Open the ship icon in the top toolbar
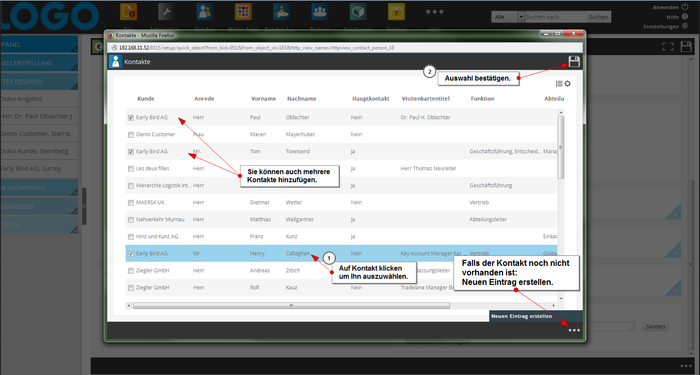 pos(281,12)
